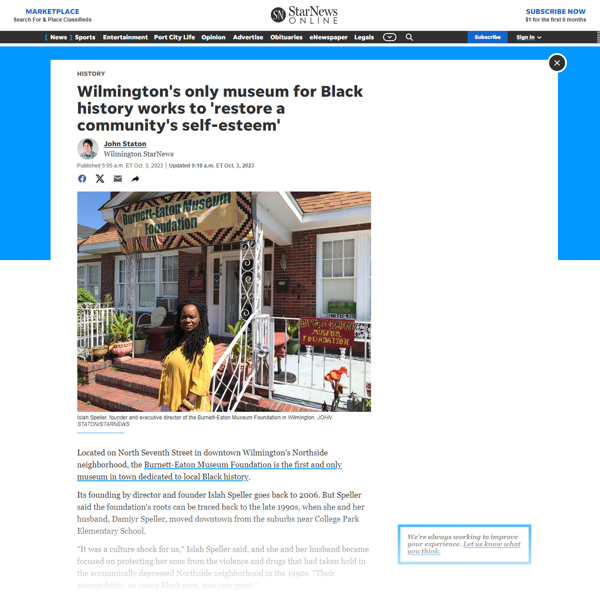Follow the Burnett-Eaton Museum Foundation article link
The width and height of the screenshot is (600, 600).
coord(209,471)
